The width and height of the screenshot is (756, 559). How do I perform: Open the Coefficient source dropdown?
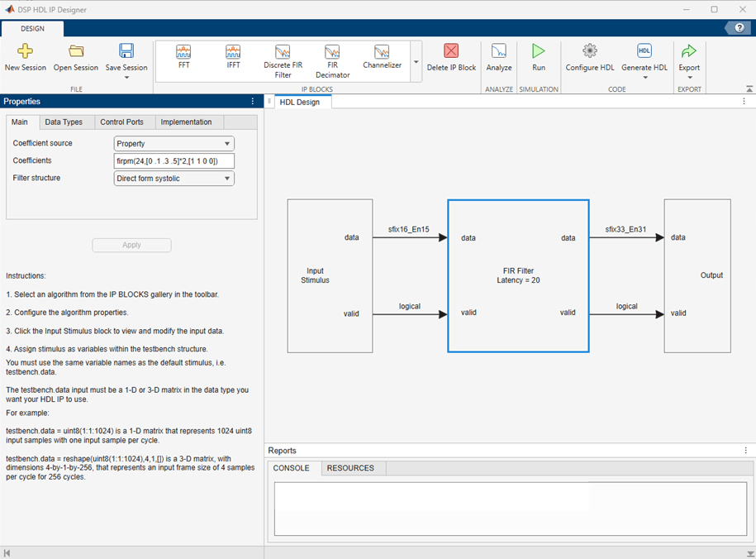174,144
